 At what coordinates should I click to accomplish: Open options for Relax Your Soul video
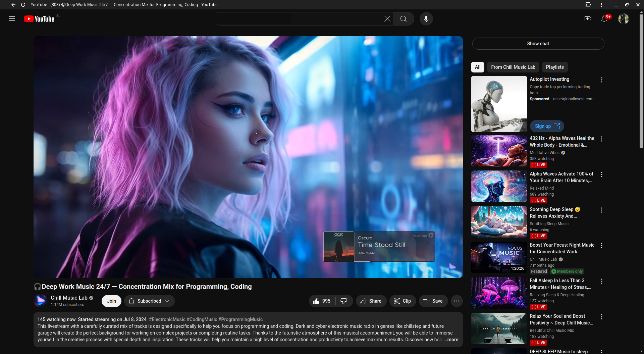pos(601,317)
